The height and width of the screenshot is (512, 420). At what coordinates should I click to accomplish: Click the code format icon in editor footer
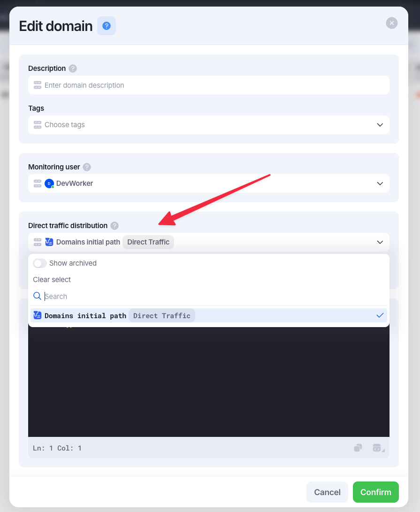[x=378, y=448]
